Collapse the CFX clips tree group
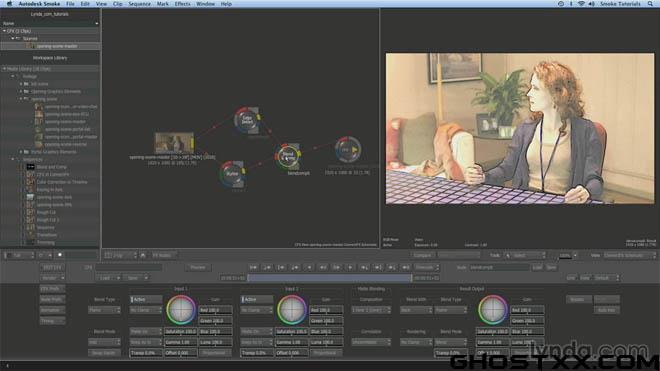Viewport: 660px width, 371px height. pos(4,31)
